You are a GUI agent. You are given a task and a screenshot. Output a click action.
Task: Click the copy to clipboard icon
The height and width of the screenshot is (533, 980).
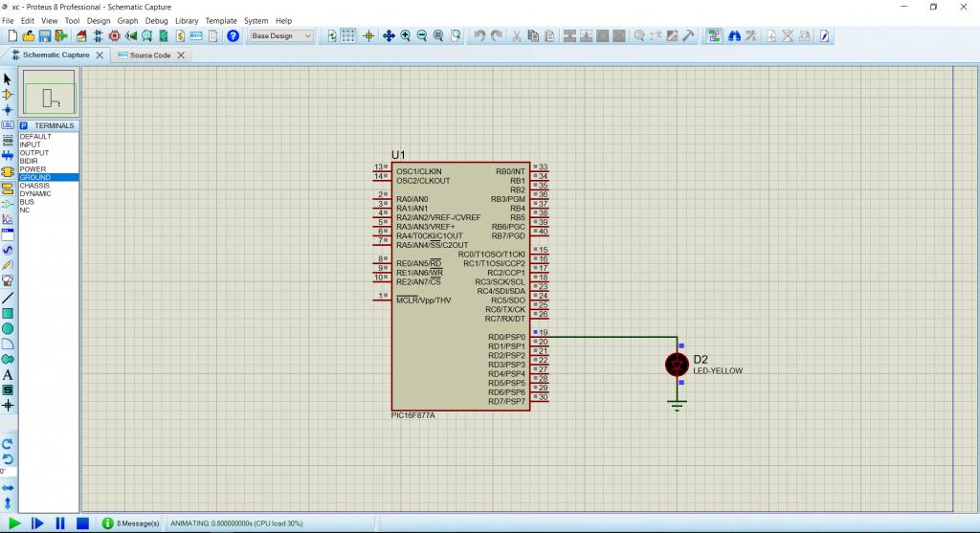[x=533, y=36]
